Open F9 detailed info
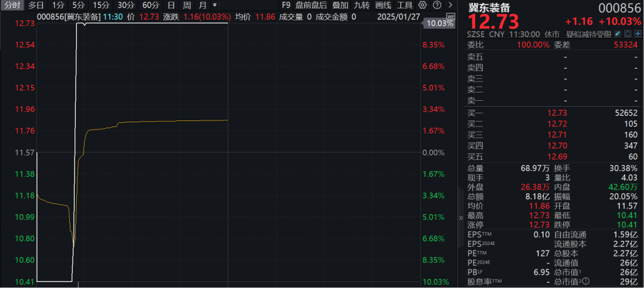The image size is (644, 288). 286,5
